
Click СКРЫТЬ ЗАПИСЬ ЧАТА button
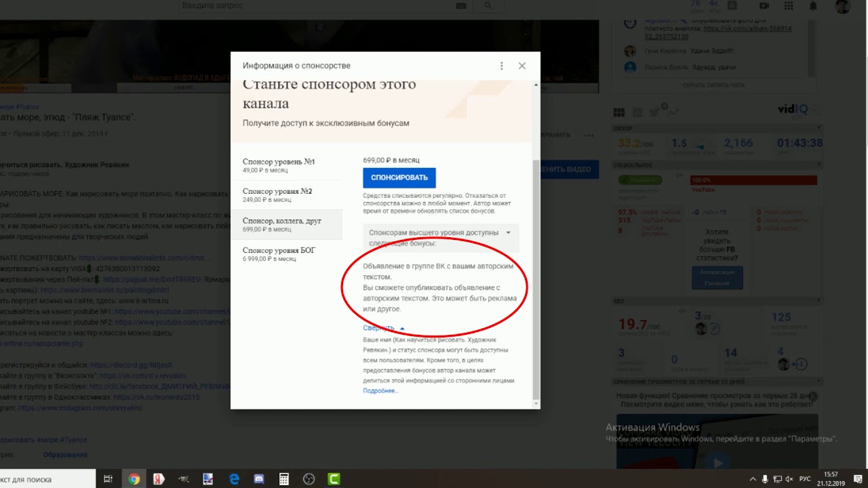click(713, 85)
